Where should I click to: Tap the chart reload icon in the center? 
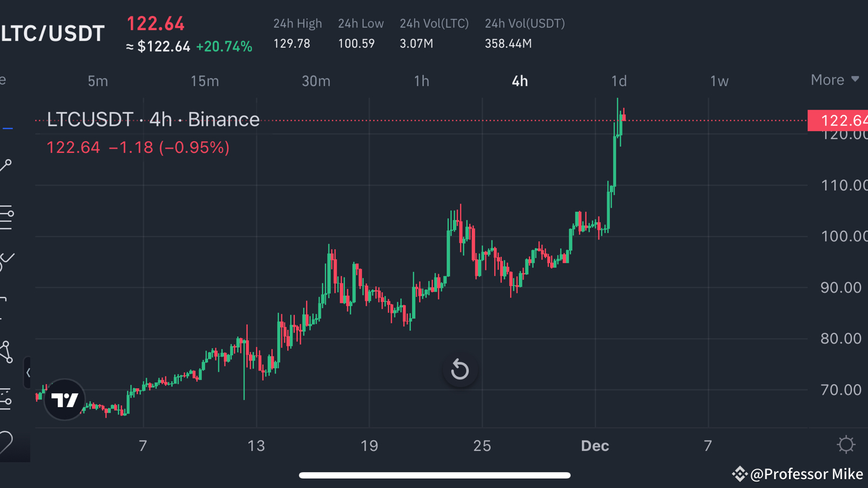[460, 369]
